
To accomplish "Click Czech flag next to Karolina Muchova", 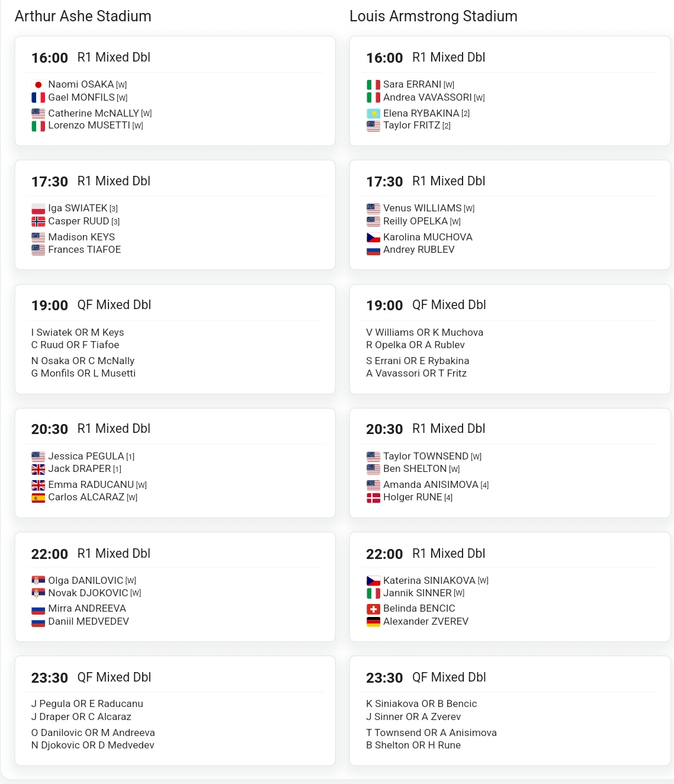I will 373,237.
